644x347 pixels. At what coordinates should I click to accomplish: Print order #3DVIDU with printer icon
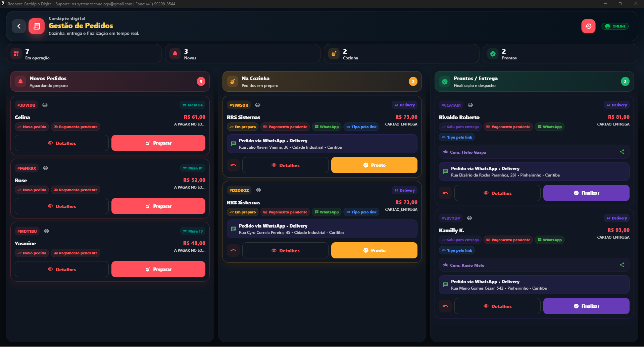pyautogui.click(x=45, y=105)
